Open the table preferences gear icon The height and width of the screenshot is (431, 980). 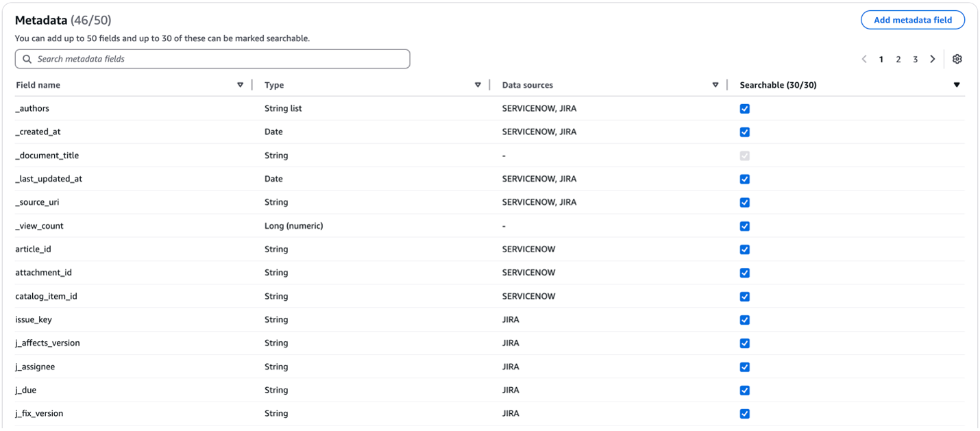(x=957, y=59)
